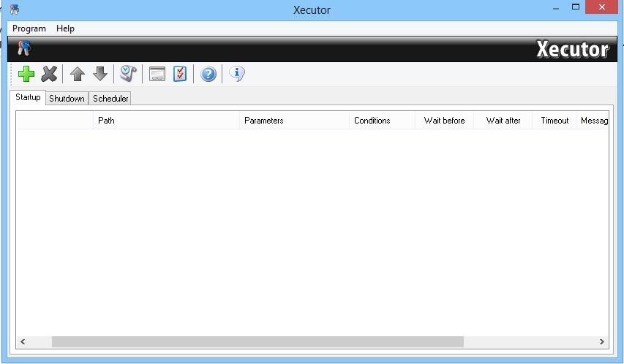Click the Wait after column header
This screenshot has height=364, width=624.
503,121
